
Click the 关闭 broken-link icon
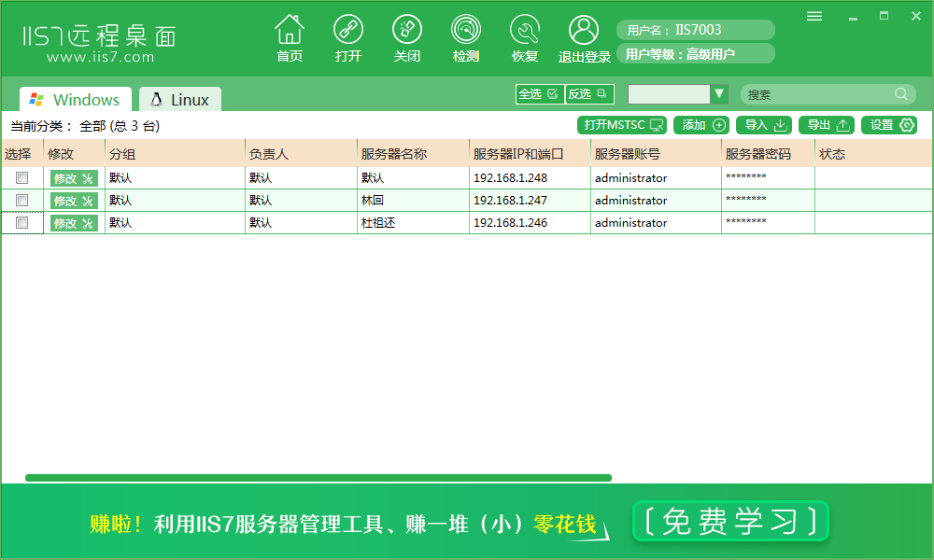point(407,30)
